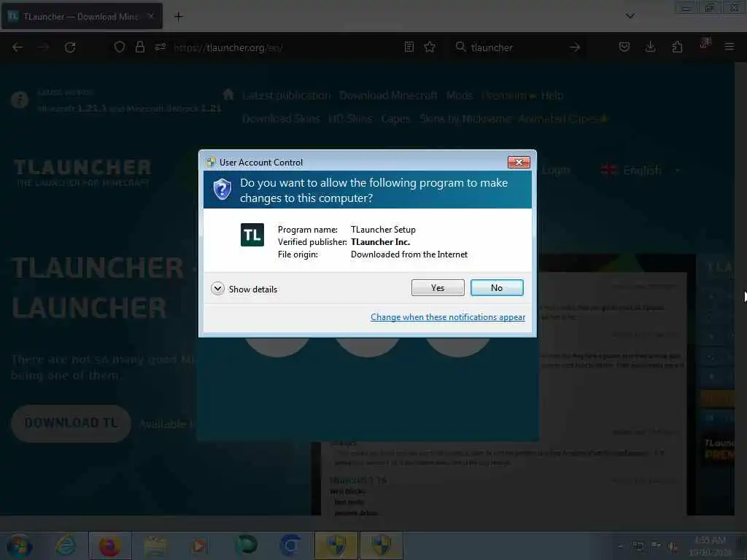Image resolution: width=747 pixels, height=560 pixels.
Task: Open Firefox hamburger menu
Action: (x=729, y=47)
